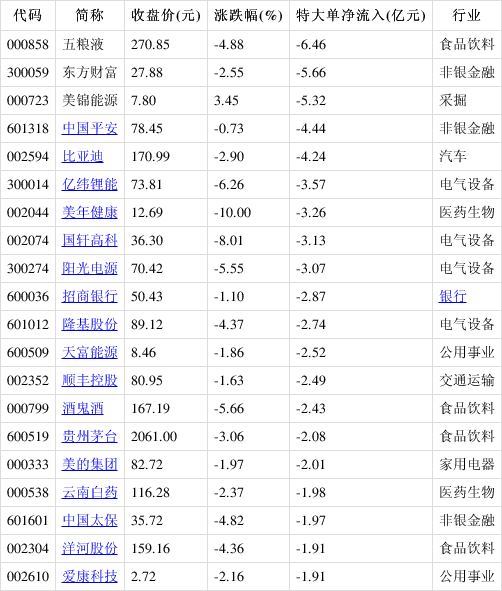Open the 比亚迪 stock link
502x591 pixels.
tap(83, 156)
